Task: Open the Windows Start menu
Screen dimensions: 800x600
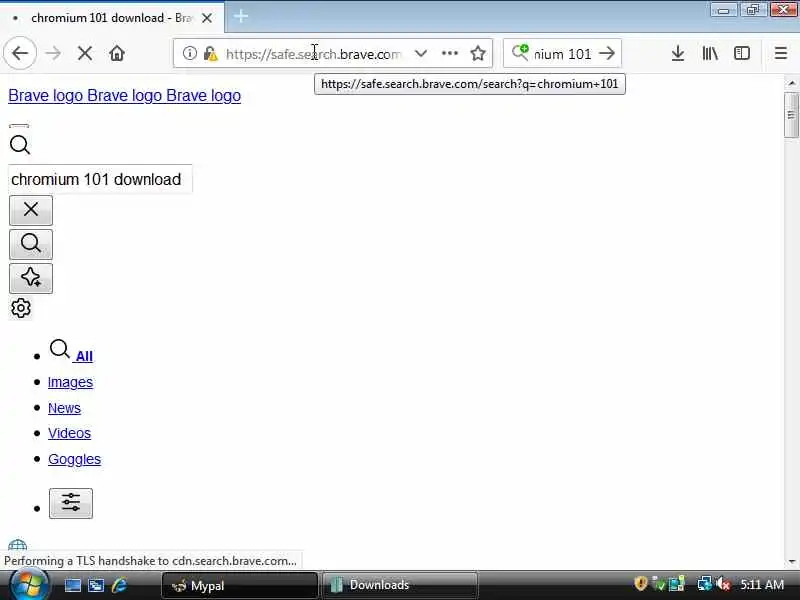Action: pos(28,585)
